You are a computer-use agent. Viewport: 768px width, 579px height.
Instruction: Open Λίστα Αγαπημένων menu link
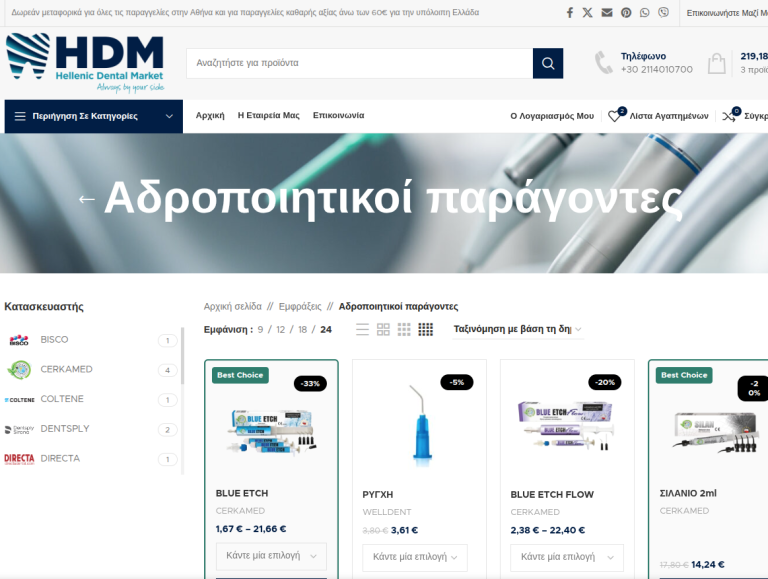coord(669,116)
